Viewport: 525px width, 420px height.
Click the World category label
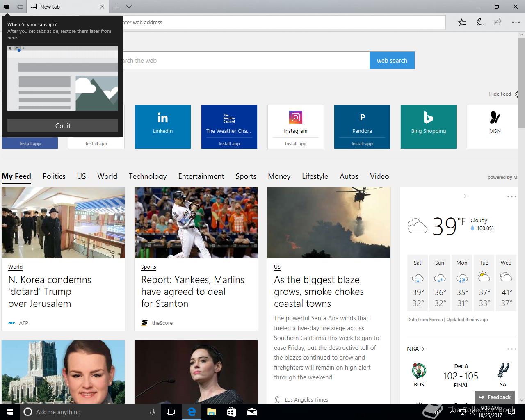[x=16, y=267]
